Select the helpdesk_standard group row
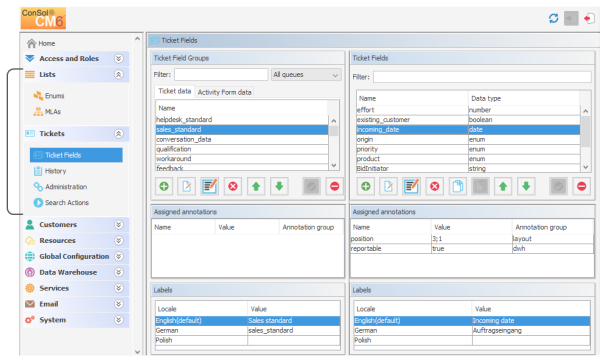 [242, 120]
